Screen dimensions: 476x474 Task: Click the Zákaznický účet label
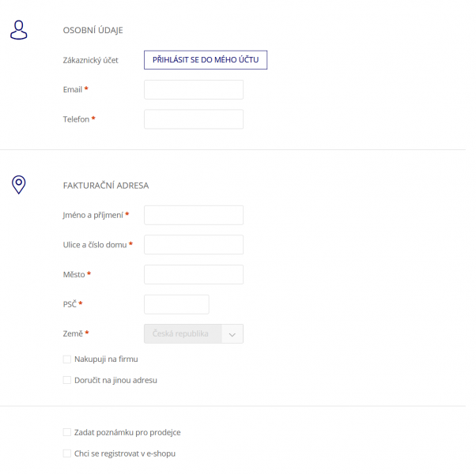pyautogui.click(x=90, y=60)
